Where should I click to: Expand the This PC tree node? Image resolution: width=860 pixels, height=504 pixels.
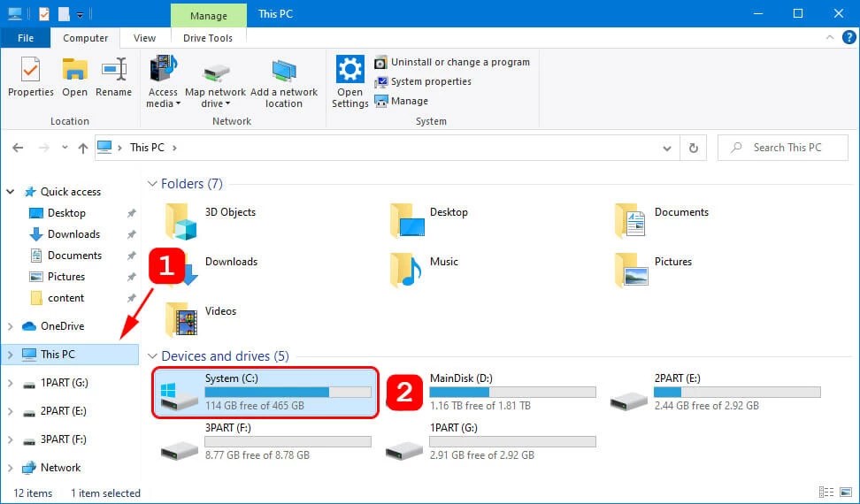(10, 355)
